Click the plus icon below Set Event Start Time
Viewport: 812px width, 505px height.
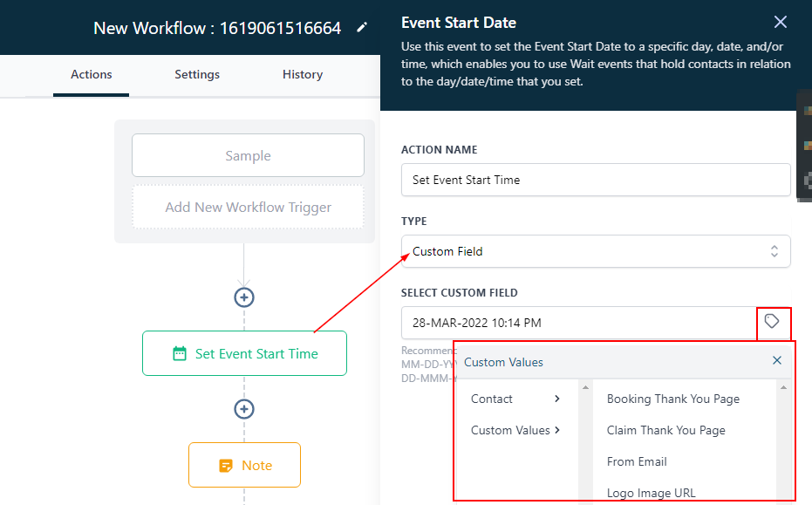pos(244,409)
